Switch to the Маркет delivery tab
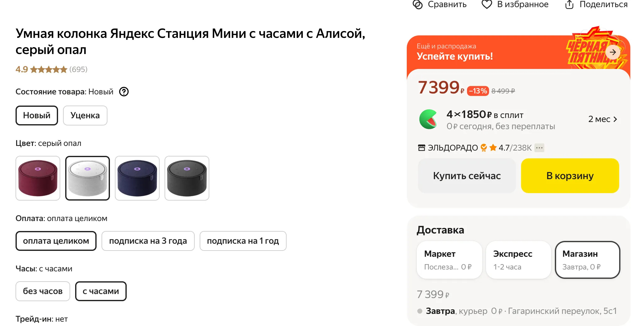The image size is (644, 326). tap(449, 260)
